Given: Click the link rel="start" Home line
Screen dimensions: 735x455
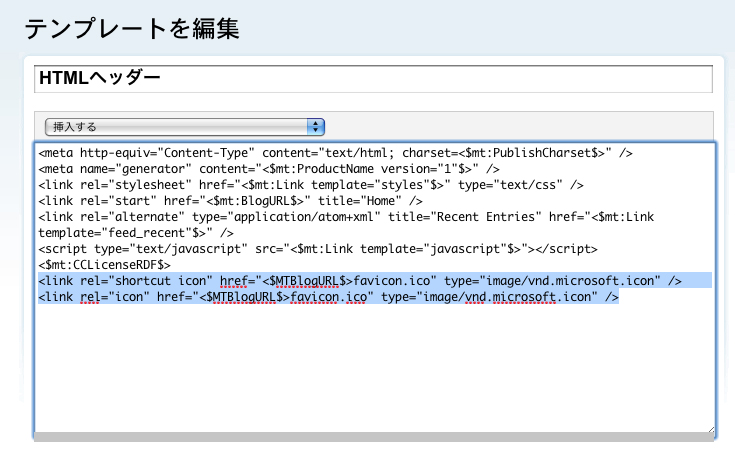Looking at the screenshot, I should click(230, 201).
